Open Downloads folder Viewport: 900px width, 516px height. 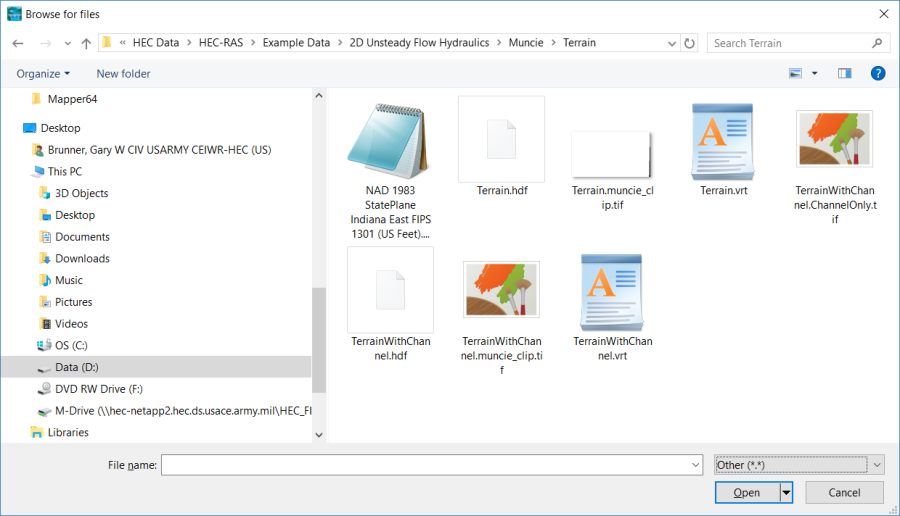pyautogui.click(x=82, y=259)
